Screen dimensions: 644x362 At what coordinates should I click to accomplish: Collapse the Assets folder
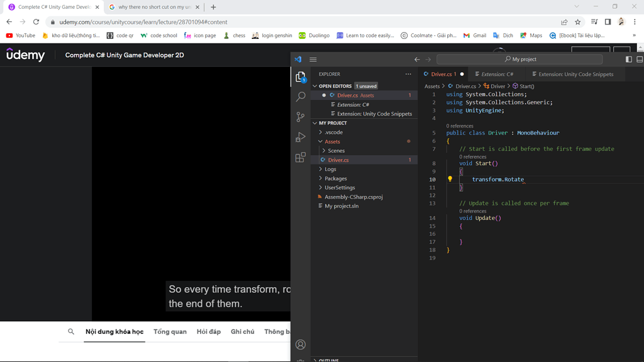click(x=332, y=141)
